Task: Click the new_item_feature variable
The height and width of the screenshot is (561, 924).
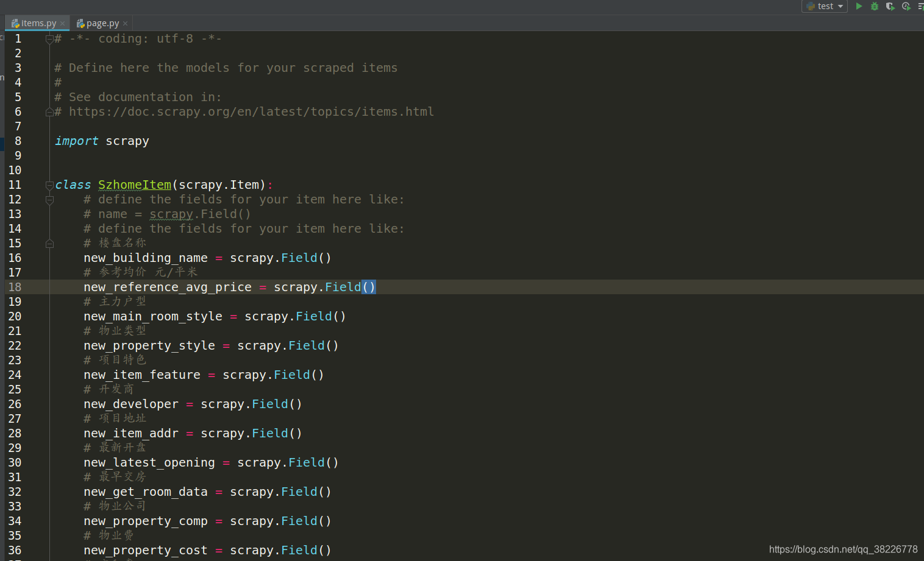Action: (142, 375)
